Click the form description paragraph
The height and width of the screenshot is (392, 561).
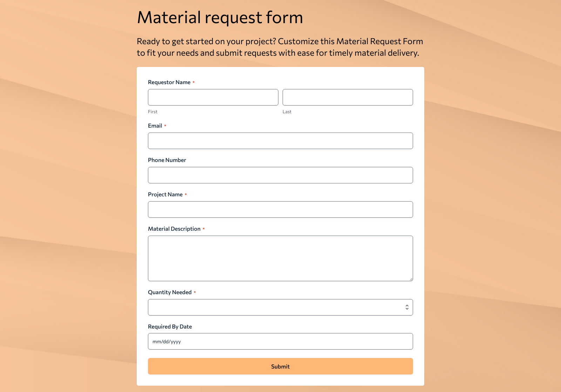(280, 47)
